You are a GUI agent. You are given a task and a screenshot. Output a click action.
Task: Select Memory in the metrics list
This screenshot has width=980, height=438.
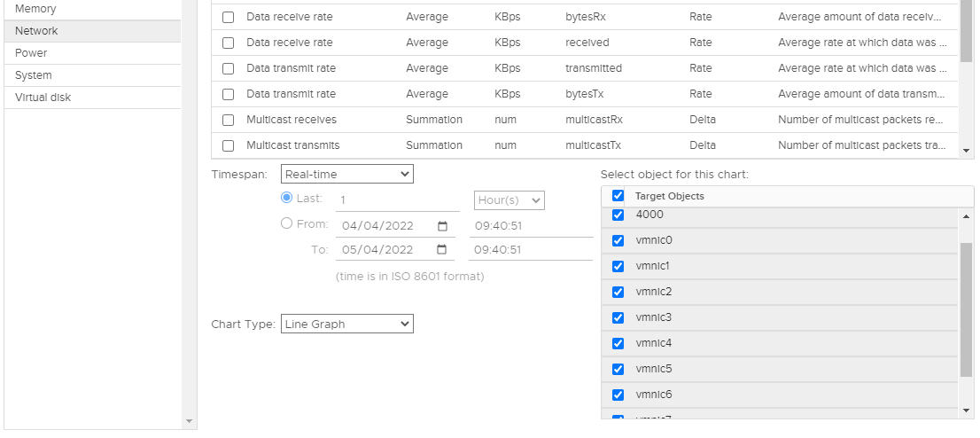coord(92,9)
